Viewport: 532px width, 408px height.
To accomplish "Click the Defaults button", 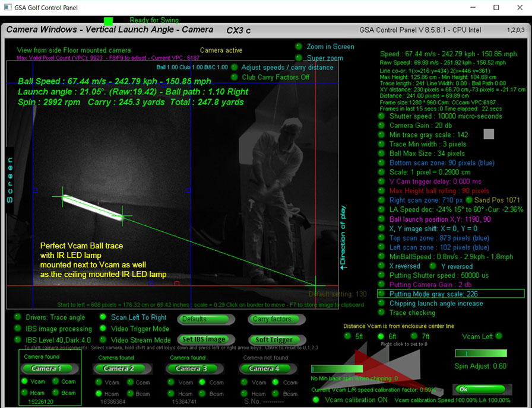I will click(206, 319).
